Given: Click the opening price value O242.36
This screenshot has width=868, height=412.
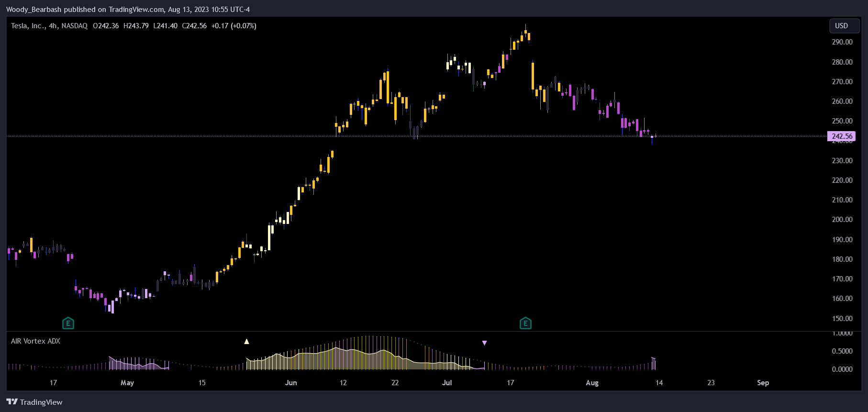Looking at the screenshot, I should tap(106, 26).
